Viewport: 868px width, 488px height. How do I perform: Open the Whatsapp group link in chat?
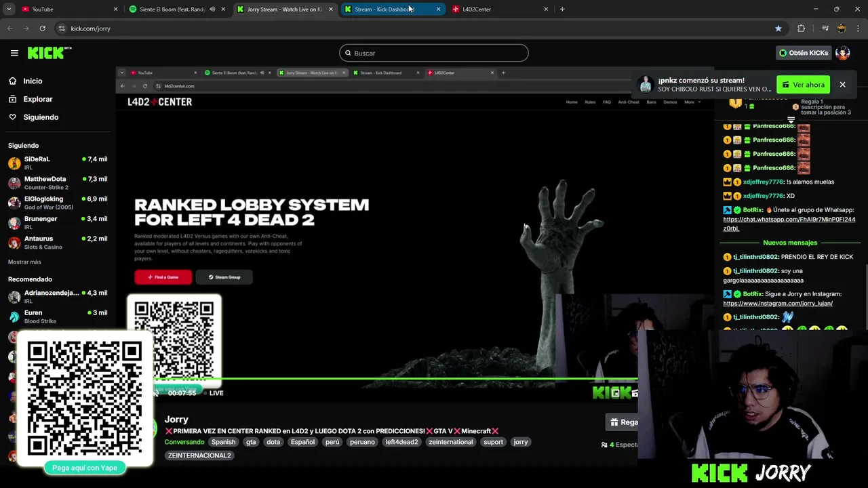pos(789,224)
